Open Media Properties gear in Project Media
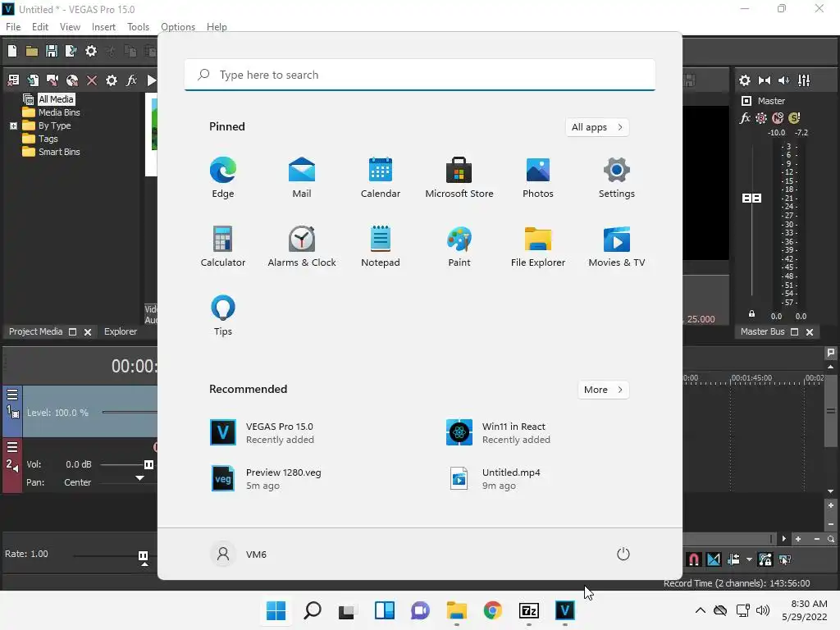The image size is (840, 630). [x=112, y=80]
